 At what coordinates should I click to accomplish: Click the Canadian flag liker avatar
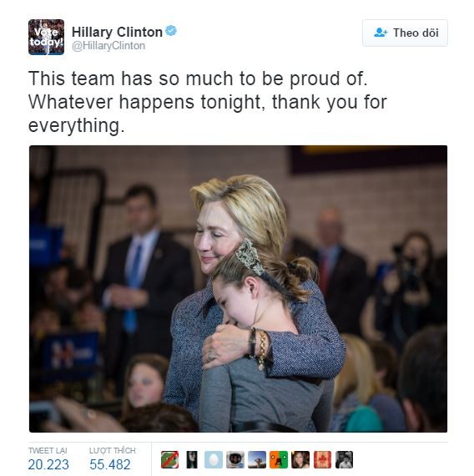coord(322,459)
